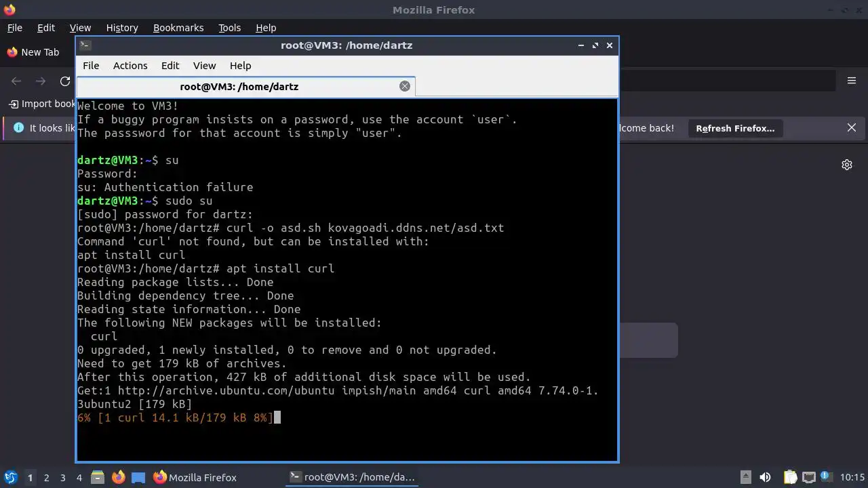Go forward in Firefox
The image size is (868, 488).
41,81
